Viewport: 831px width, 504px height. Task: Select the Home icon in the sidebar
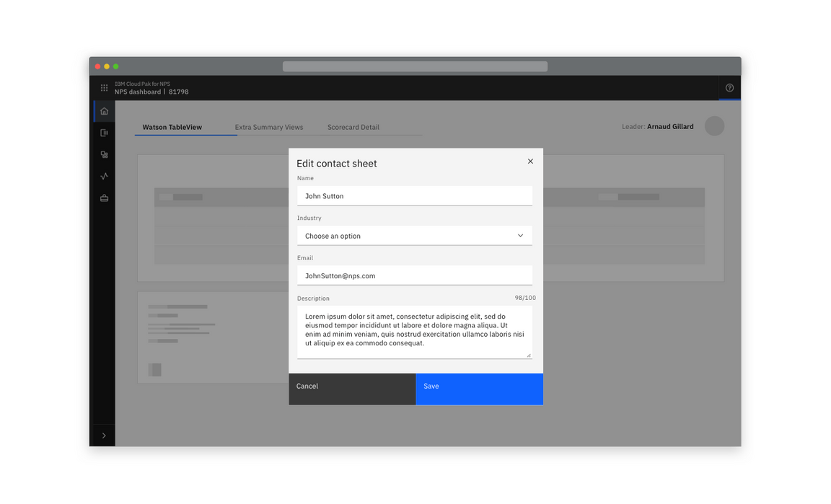pyautogui.click(x=104, y=110)
